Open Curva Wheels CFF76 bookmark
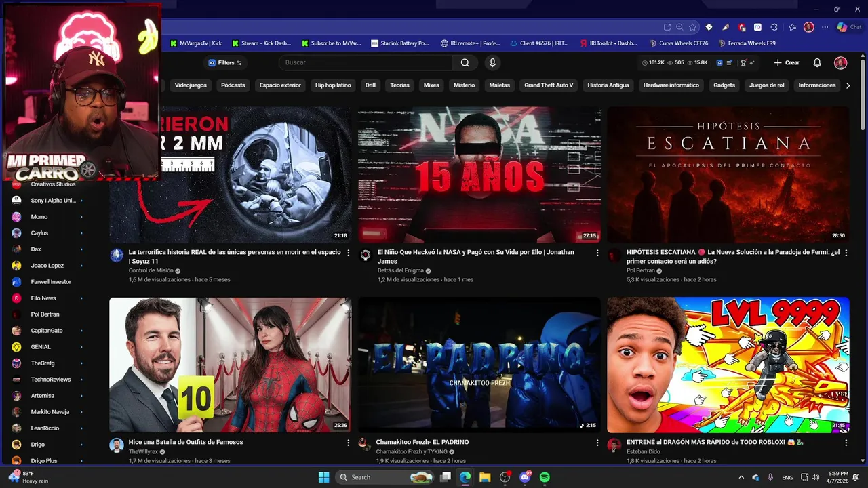868x488 pixels. (x=678, y=43)
